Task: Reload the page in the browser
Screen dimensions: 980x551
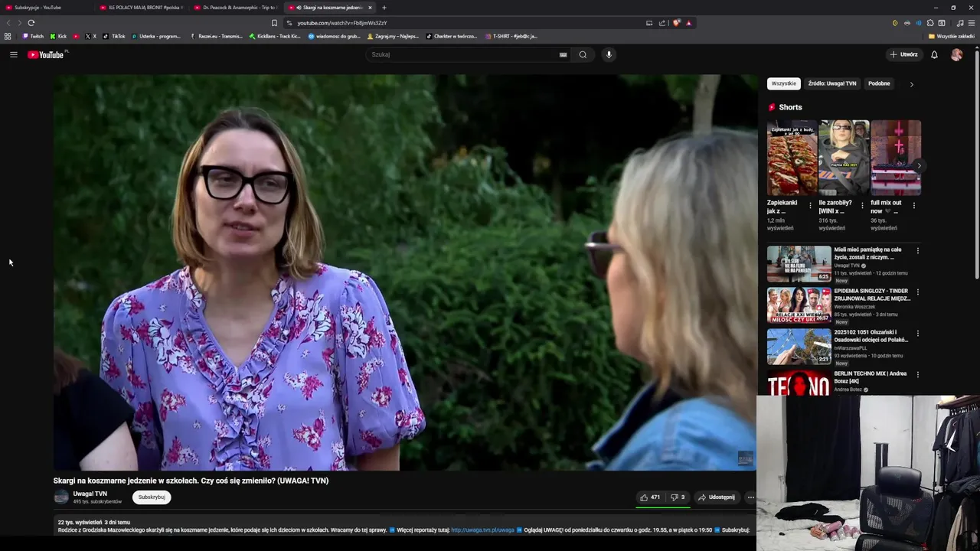Action: (x=31, y=23)
